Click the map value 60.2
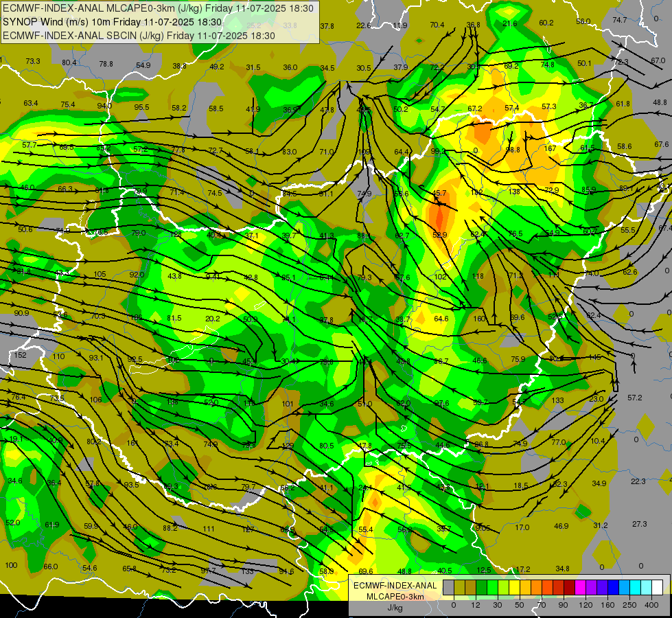Viewport: 672px width, 618px height. (x=546, y=22)
